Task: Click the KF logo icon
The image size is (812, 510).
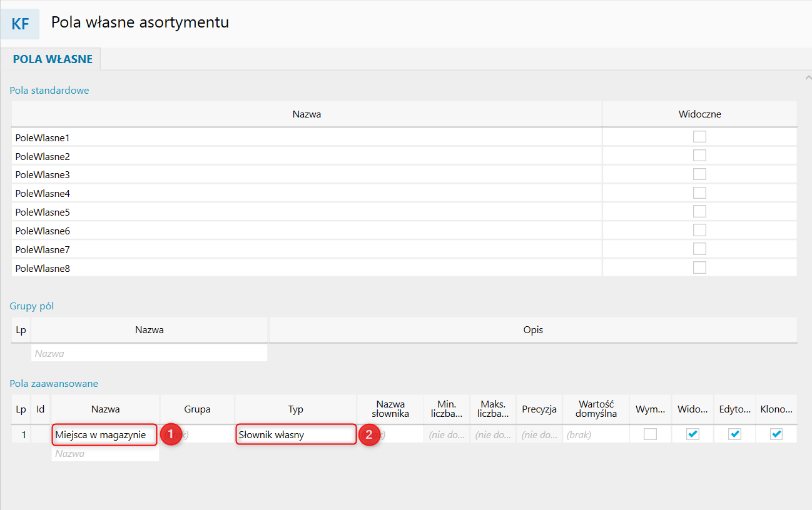Action: pos(20,24)
